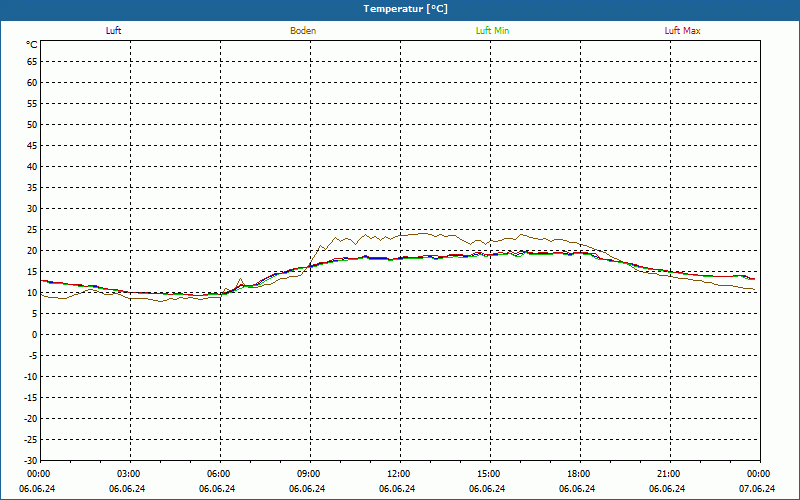The width and height of the screenshot is (800, 500).
Task: Click the 30 y-axis value
Action: click(x=32, y=209)
